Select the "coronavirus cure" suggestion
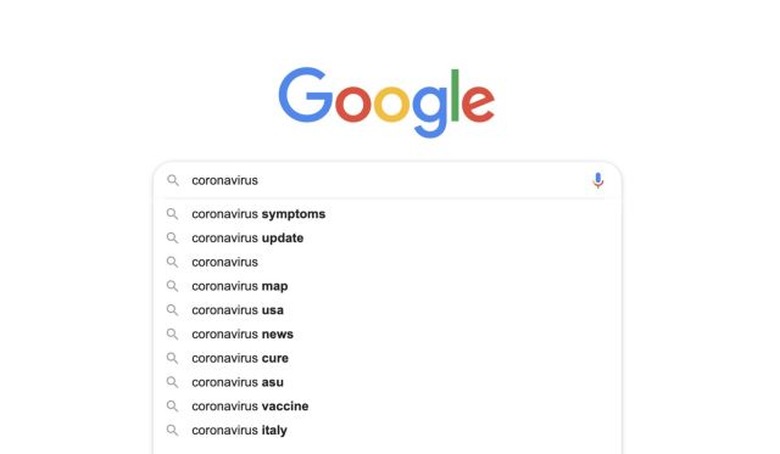Viewport: 780px width, 454px height. [240, 358]
